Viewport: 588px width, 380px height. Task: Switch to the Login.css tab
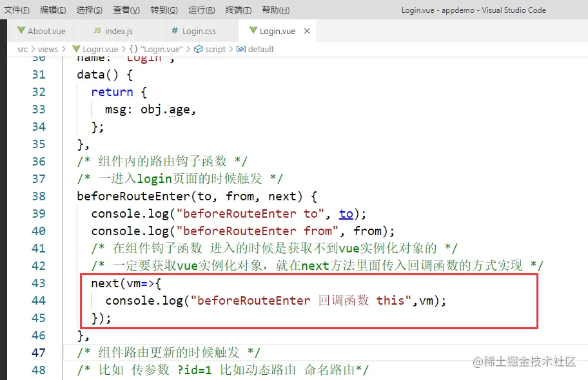197,30
